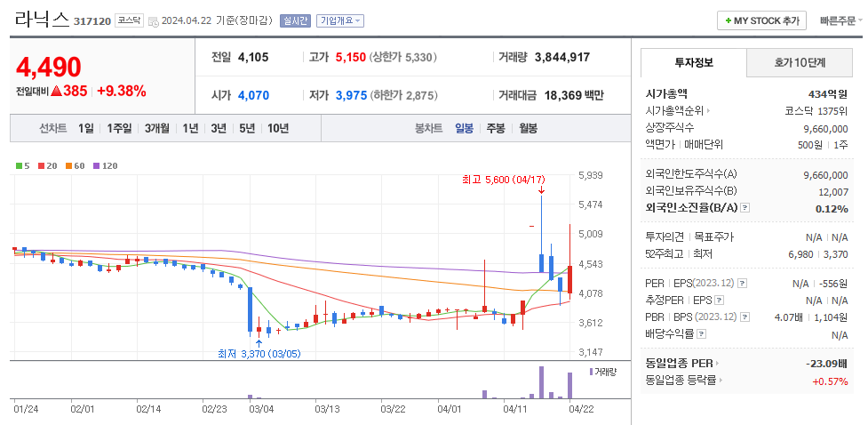Click the 투자의견 label link
The height and width of the screenshot is (425, 868).
pos(665,237)
